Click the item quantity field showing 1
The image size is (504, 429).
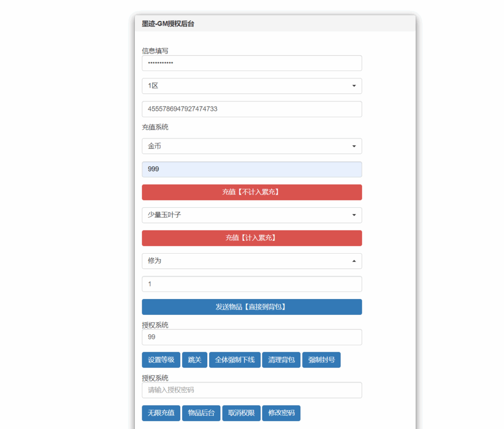tap(252, 284)
